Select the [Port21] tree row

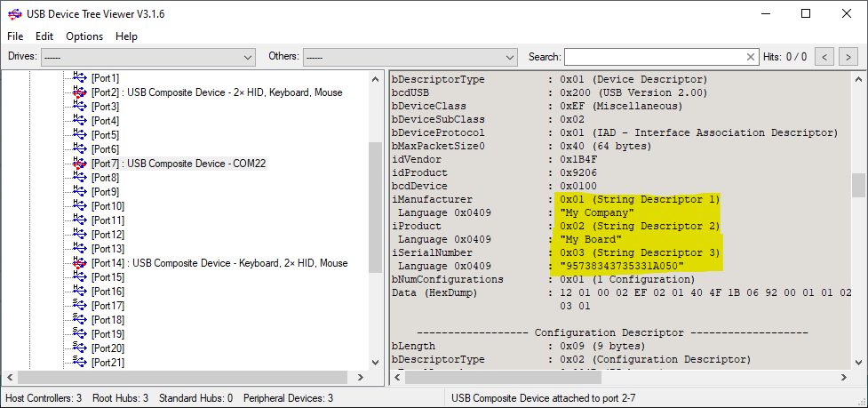[x=108, y=363]
